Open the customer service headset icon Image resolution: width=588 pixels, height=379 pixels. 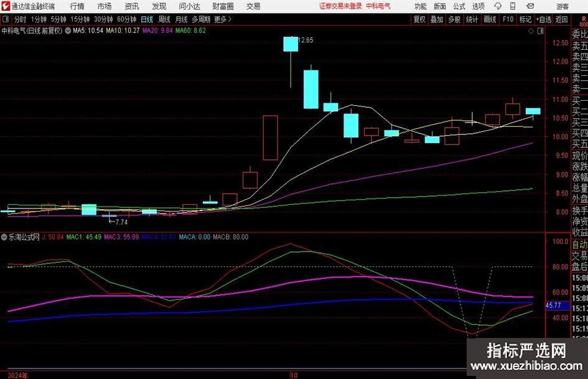498,6
